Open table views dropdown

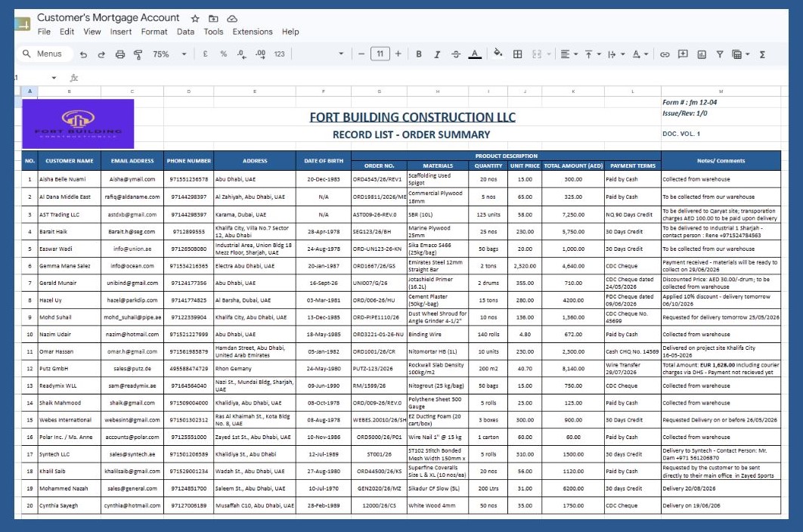point(740,54)
